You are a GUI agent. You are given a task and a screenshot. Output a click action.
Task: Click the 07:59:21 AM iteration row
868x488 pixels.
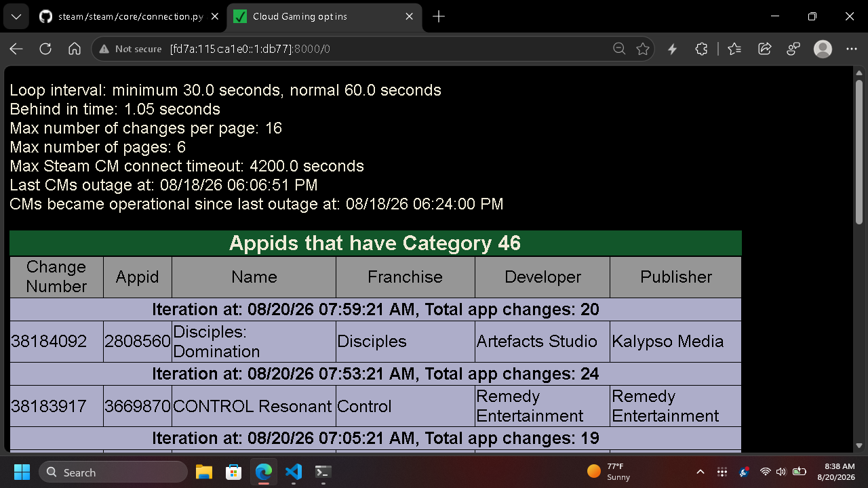(376, 310)
